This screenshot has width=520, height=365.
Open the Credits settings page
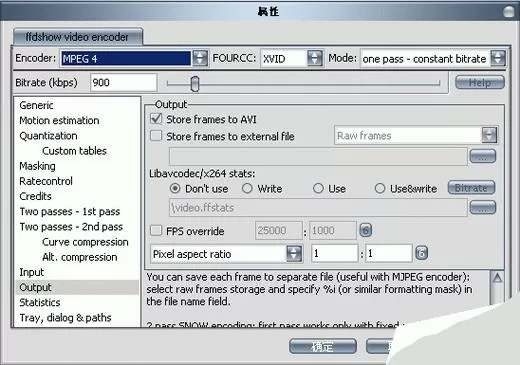(x=35, y=196)
